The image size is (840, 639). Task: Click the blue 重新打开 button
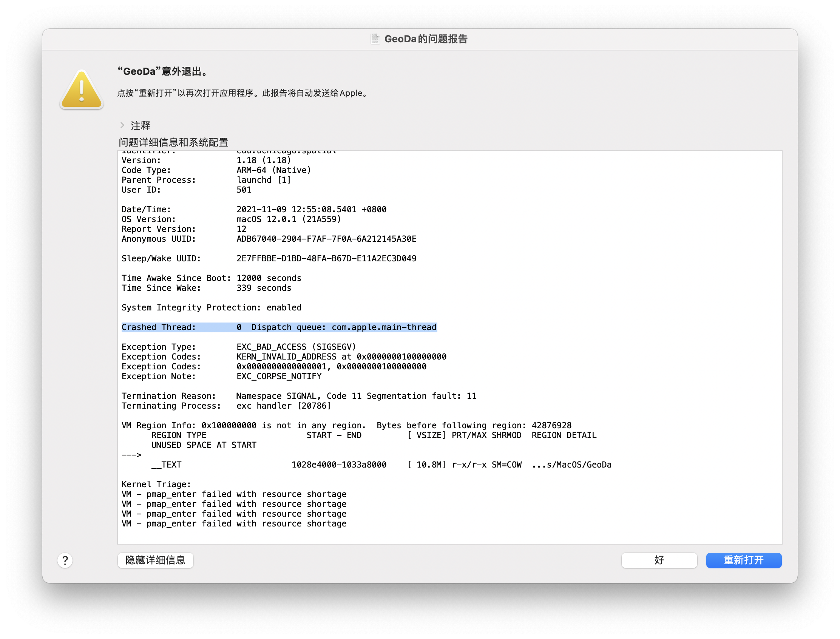coord(743,560)
